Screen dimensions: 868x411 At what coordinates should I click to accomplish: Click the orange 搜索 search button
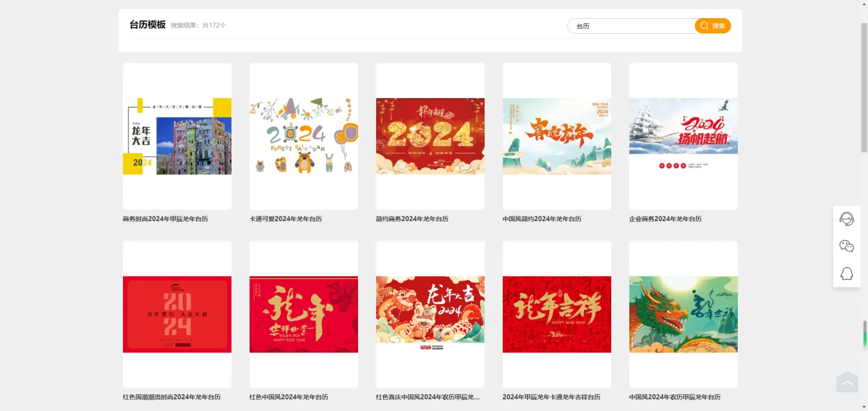tap(712, 26)
